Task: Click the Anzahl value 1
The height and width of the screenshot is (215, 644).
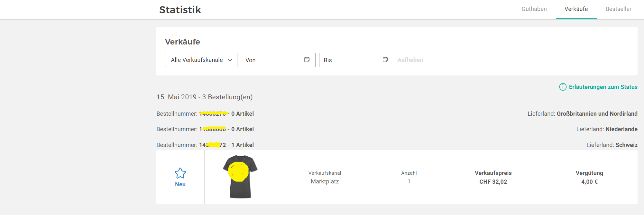Action: click(409, 181)
